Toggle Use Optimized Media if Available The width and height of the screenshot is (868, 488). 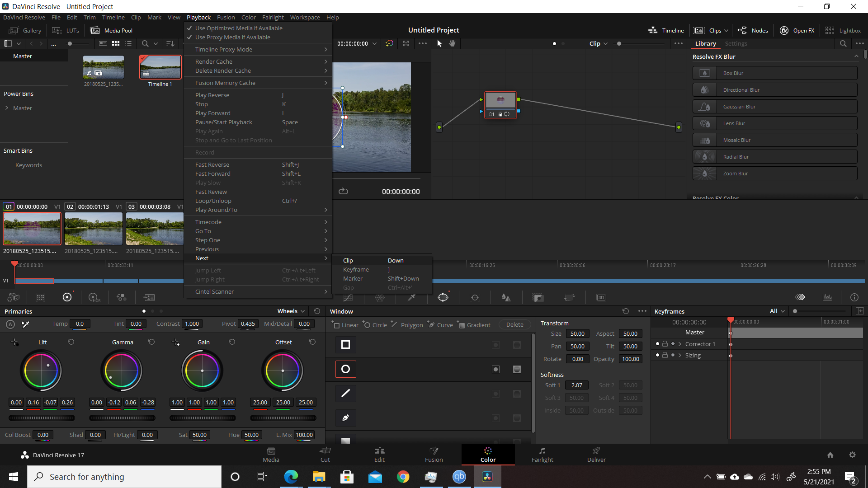click(x=258, y=28)
